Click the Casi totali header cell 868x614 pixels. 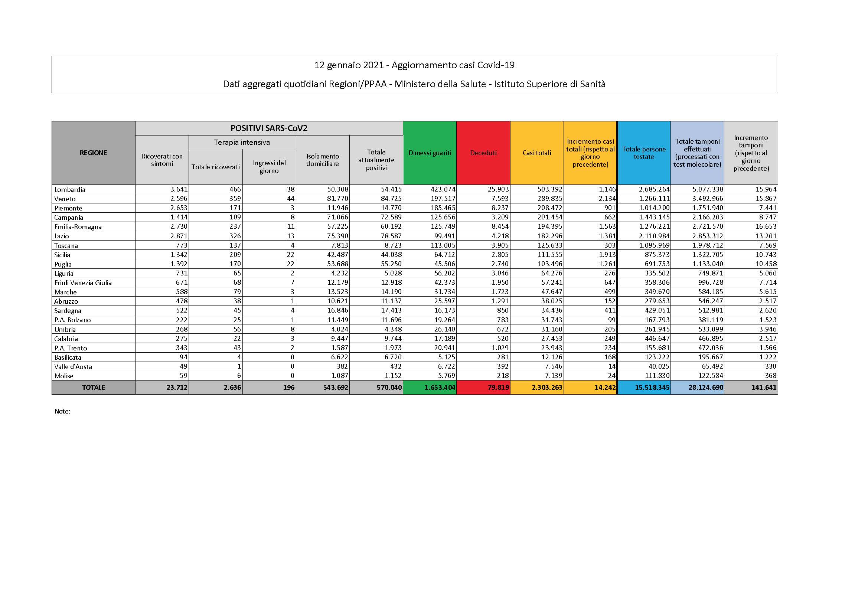click(537, 153)
